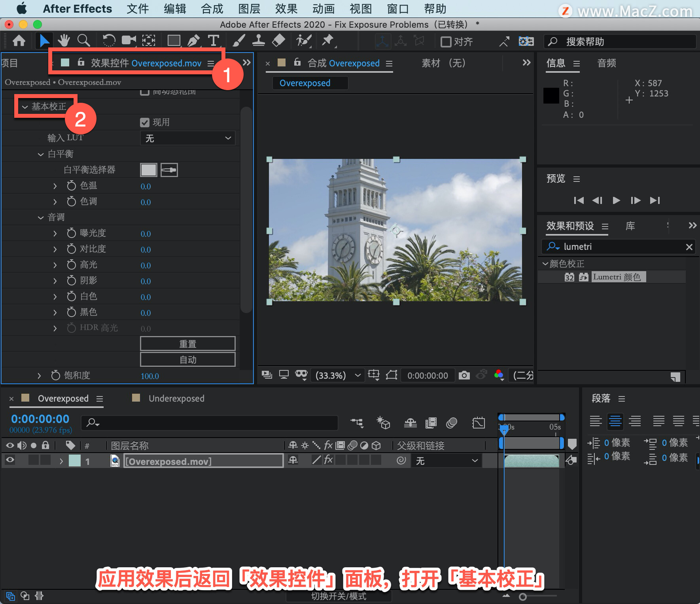This screenshot has width=700, height=604.
Task: Toggle the 饱和度 stopwatch
Action: (x=56, y=376)
